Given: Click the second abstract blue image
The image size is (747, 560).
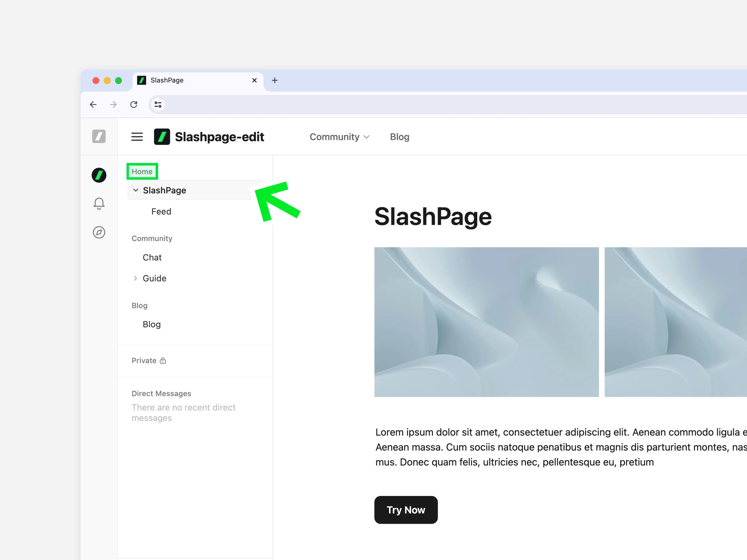Looking at the screenshot, I should [676, 322].
